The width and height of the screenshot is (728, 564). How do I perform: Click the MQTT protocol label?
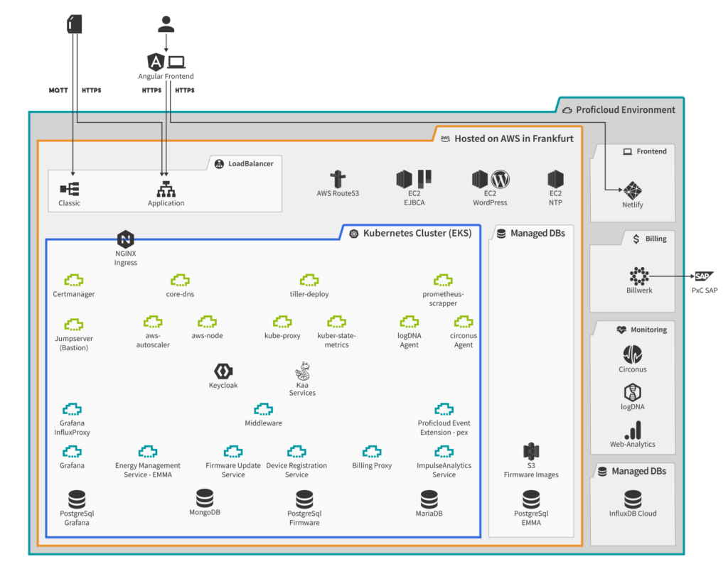[58, 90]
